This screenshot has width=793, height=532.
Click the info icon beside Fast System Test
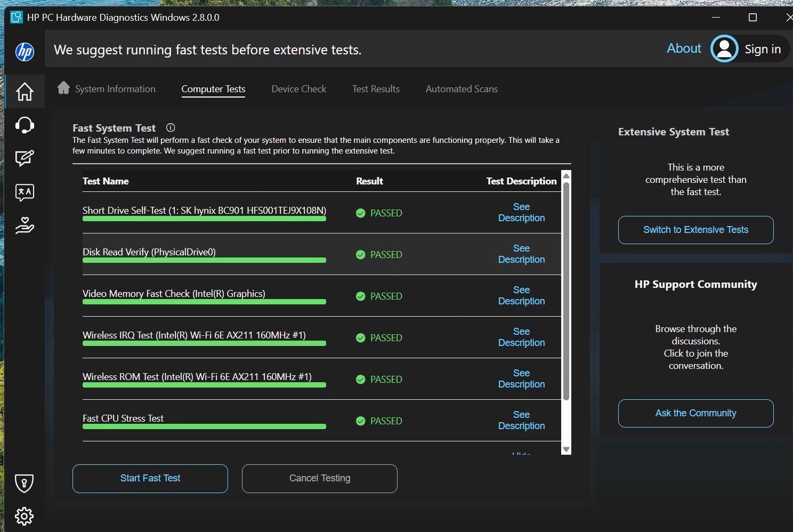pyautogui.click(x=171, y=127)
